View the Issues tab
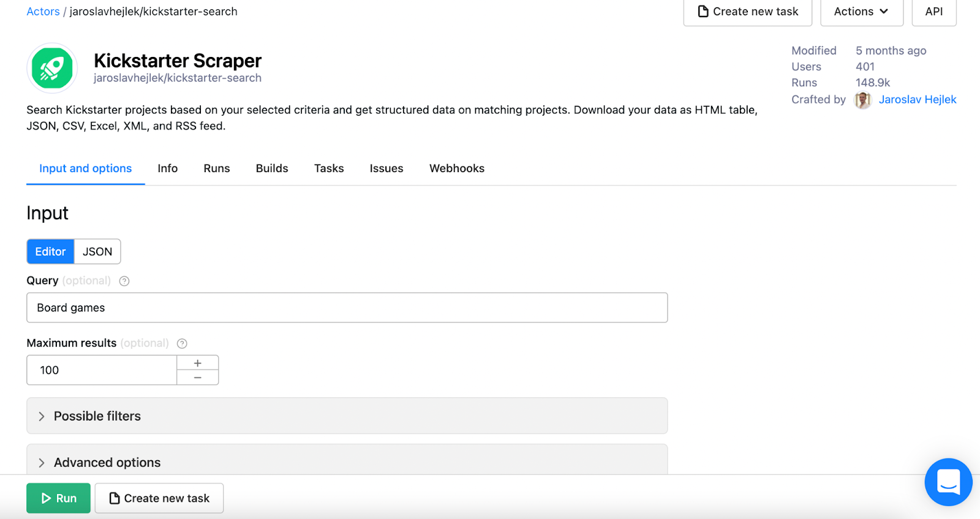Viewport: 980px width, 519px height. [x=386, y=168]
